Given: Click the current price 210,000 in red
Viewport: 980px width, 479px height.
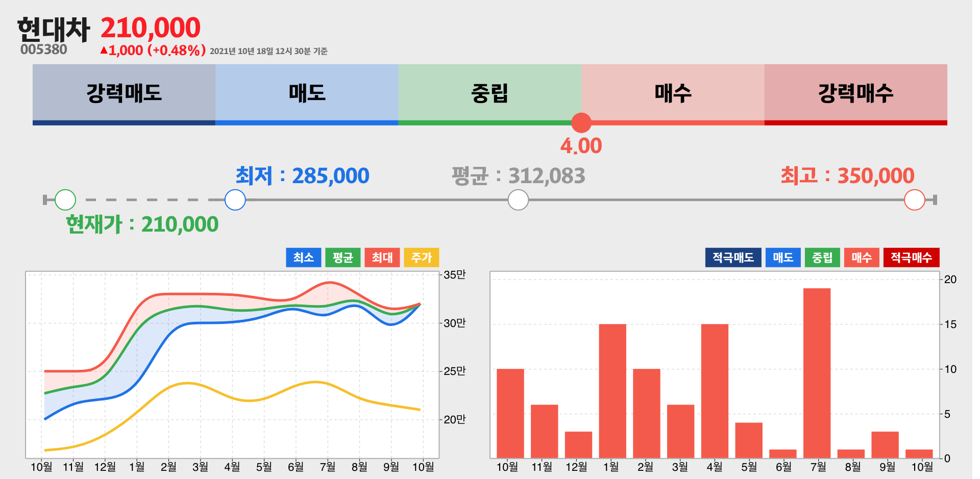Looking at the screenshot, I should (151, 28).
